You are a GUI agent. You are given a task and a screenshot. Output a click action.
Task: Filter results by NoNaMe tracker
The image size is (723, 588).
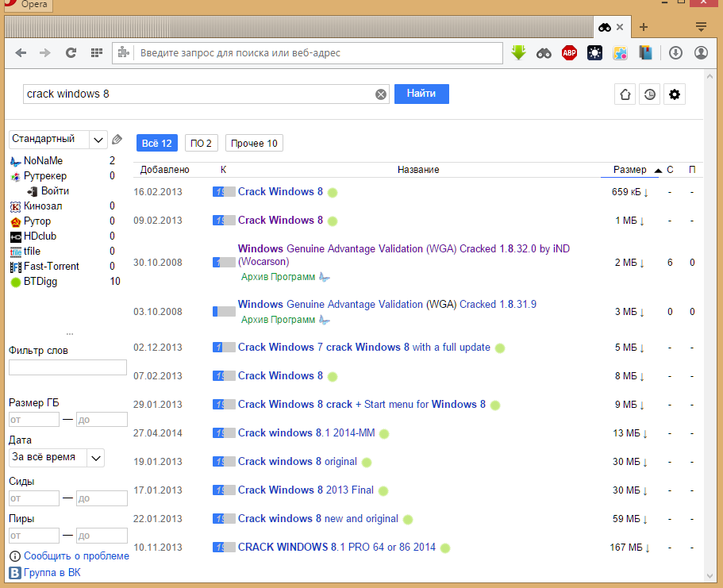(x=43, y=161)
